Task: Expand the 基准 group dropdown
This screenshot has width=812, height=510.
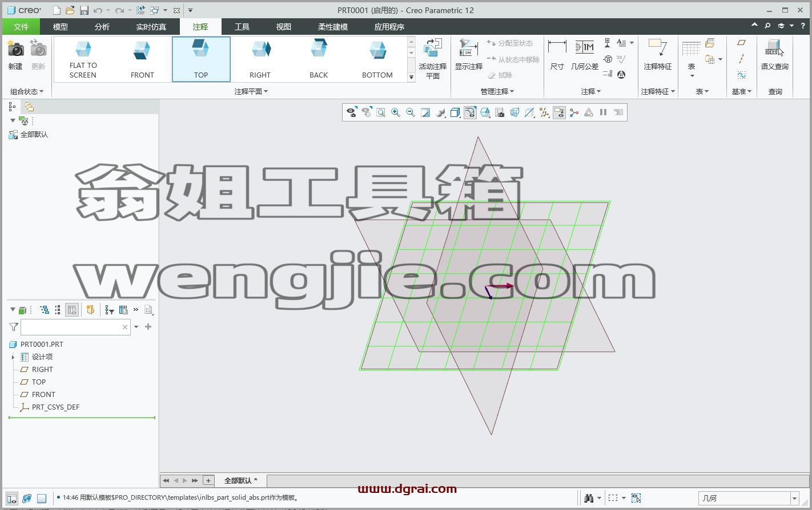Action: [742, 91]
